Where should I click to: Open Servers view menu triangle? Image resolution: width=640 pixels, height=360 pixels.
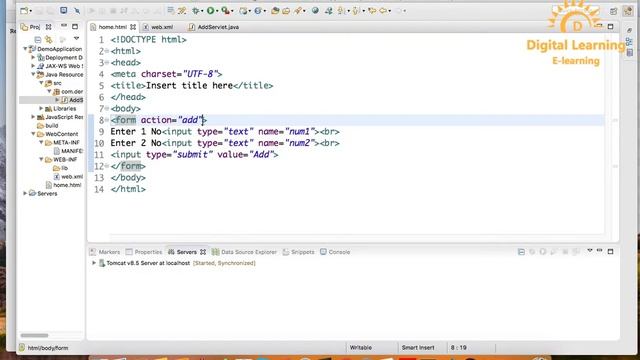589,251
